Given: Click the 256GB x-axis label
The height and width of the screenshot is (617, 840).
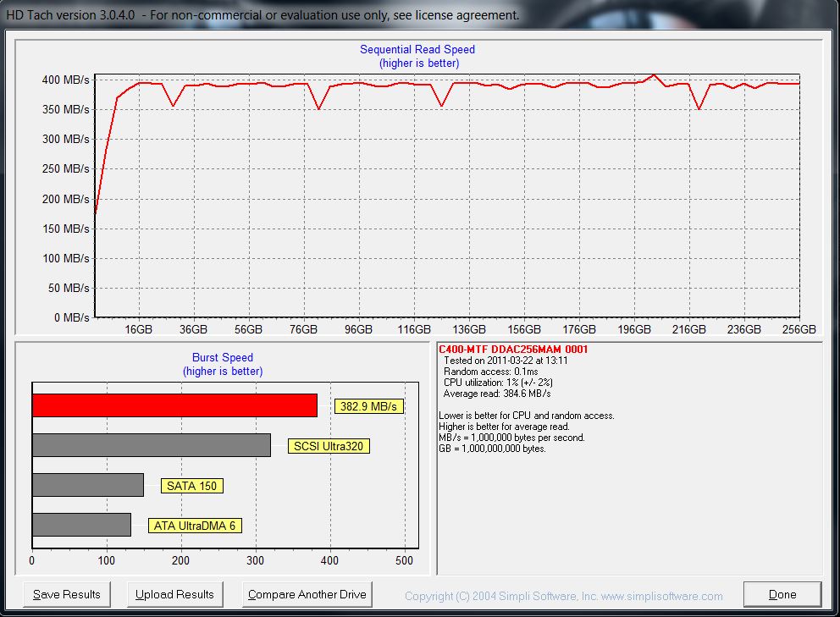Looking at the screenshot, I should click(x=799, y=329).
